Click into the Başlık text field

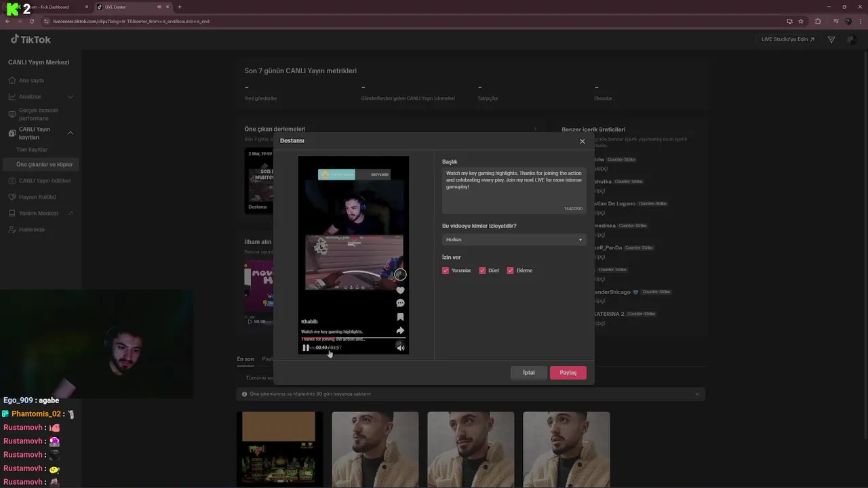coord(514,191)
